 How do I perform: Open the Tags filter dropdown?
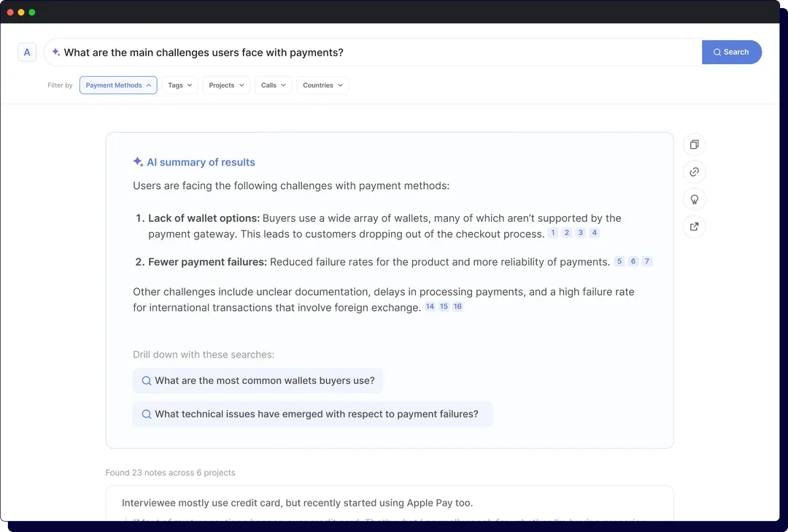point(179,85)
